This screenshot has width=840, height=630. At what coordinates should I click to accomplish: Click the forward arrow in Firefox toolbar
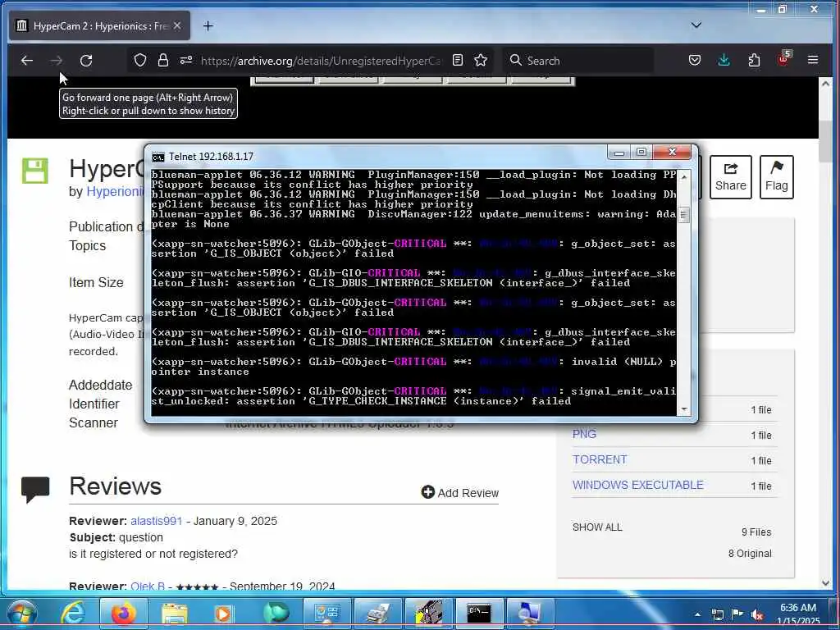(57, 61)
